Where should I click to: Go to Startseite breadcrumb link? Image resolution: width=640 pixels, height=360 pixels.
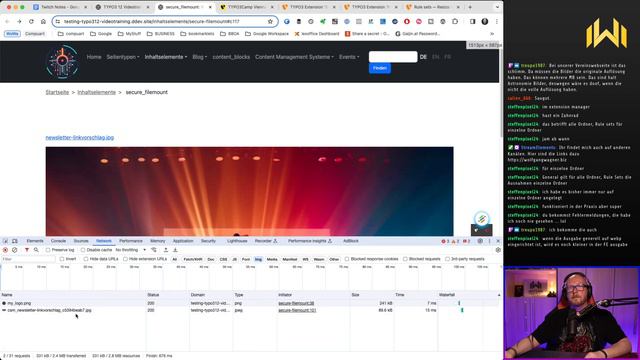57,92
